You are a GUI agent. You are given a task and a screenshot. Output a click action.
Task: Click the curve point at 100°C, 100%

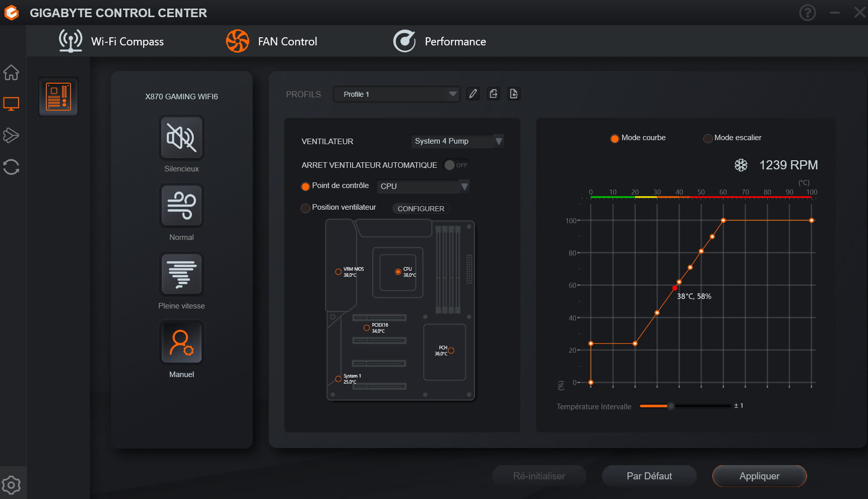click(812, 220)
